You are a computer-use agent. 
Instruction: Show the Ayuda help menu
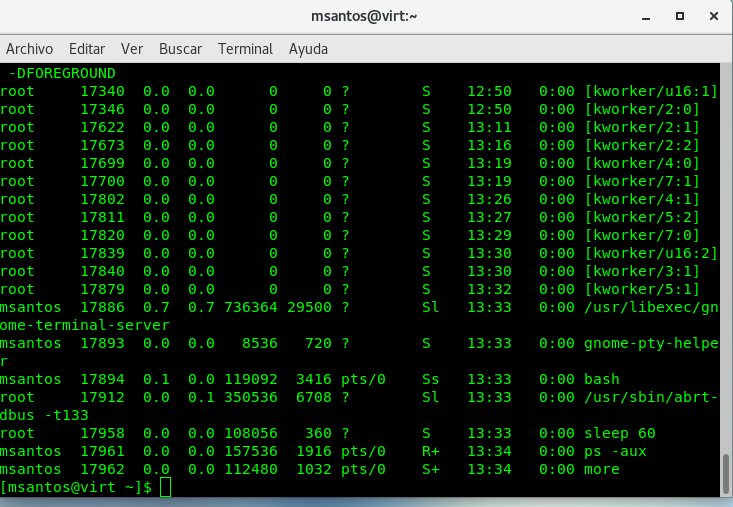point(308,49)
